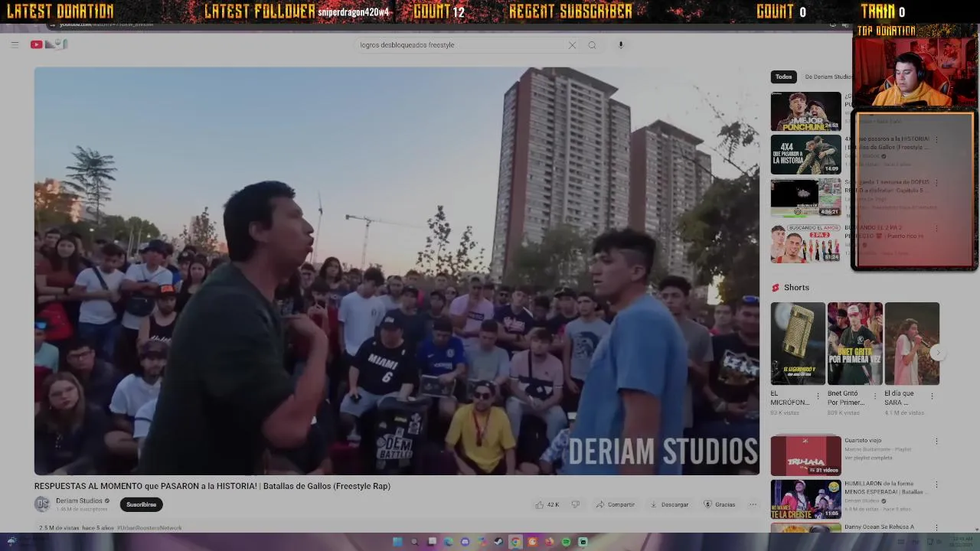Start voice search with the microphone icon
Viewport: 980px width, 551px height.
[621, 44]
